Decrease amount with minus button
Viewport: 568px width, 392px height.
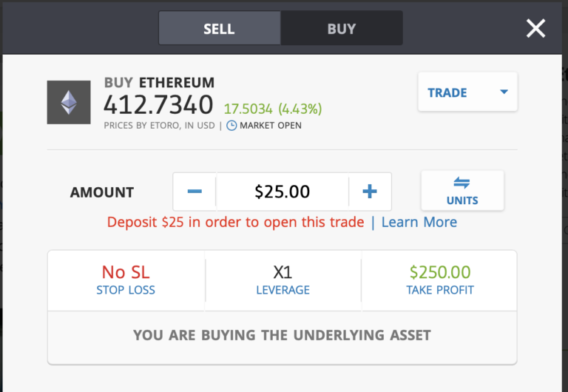click(x=195, y=192)
